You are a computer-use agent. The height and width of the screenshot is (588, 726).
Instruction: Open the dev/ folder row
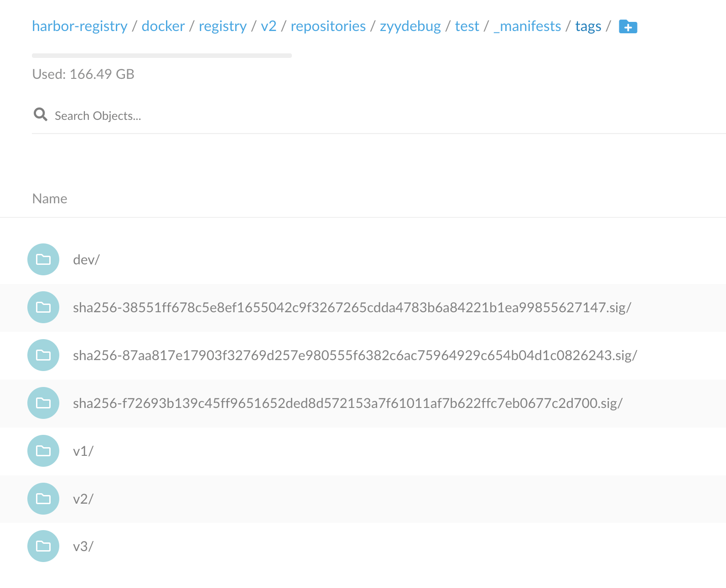(x=363, y=260)
